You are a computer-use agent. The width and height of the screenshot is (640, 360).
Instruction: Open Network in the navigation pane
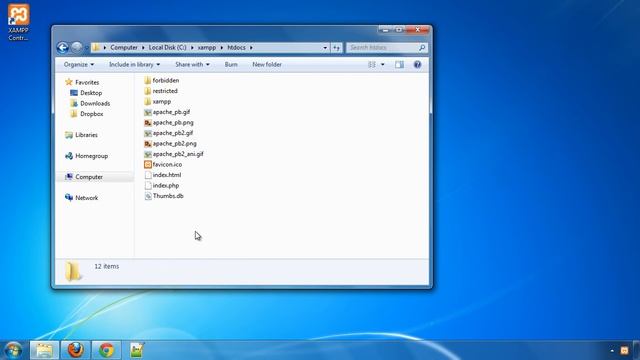[x=87, y=198]
